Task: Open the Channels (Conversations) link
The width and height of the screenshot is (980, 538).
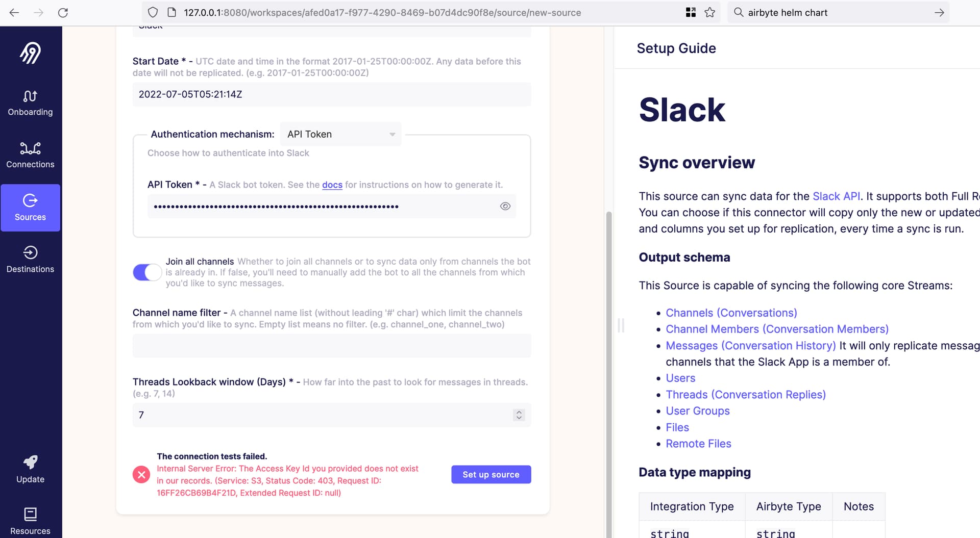Action: point(731,313)
